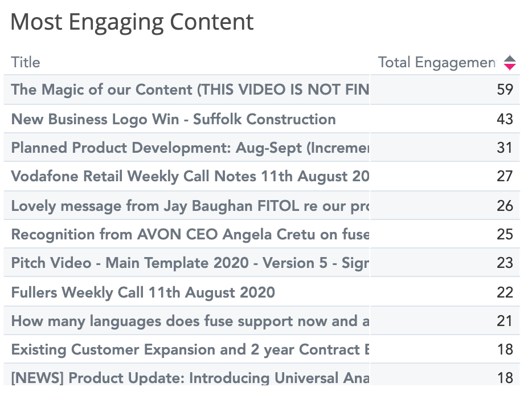Click engagement value 59 in first row
Image resolution: width=532 pixels, height=399 pixels.
point(505,89)
